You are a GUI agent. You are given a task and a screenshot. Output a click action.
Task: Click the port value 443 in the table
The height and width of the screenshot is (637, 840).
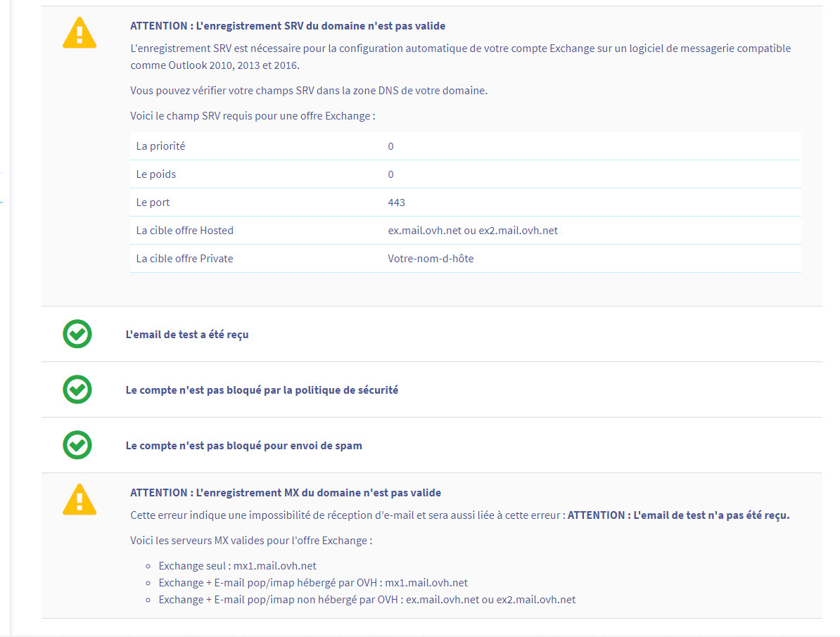[x=396, y=202]
